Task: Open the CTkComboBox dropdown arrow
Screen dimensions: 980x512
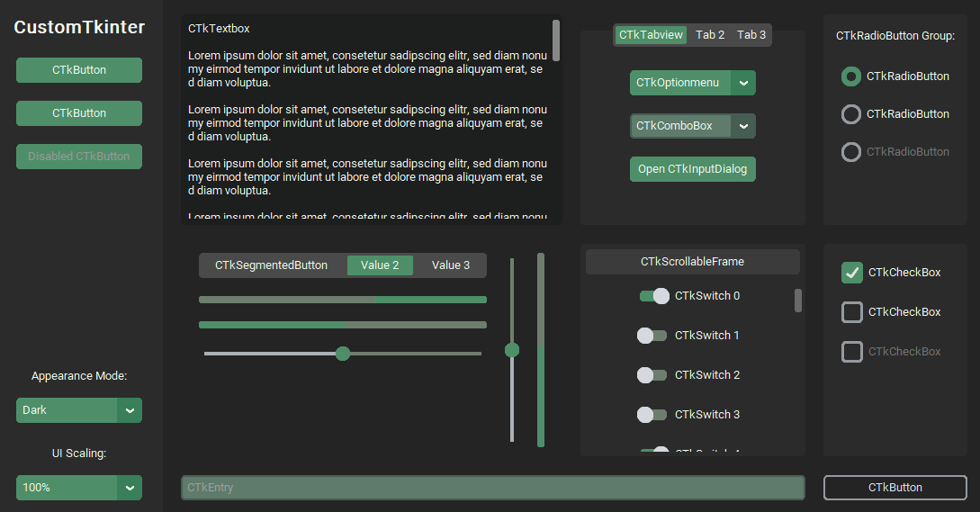Action: pos(743,126)
